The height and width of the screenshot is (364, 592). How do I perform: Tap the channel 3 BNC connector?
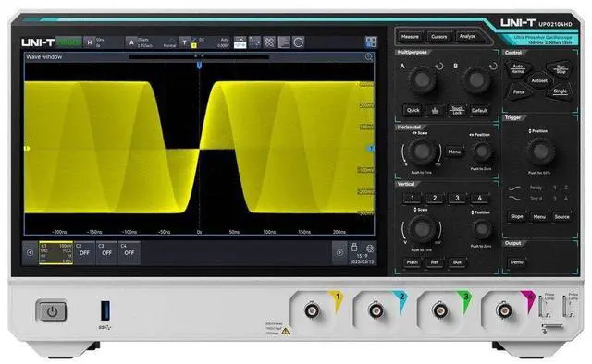click(x=440, y=311)
